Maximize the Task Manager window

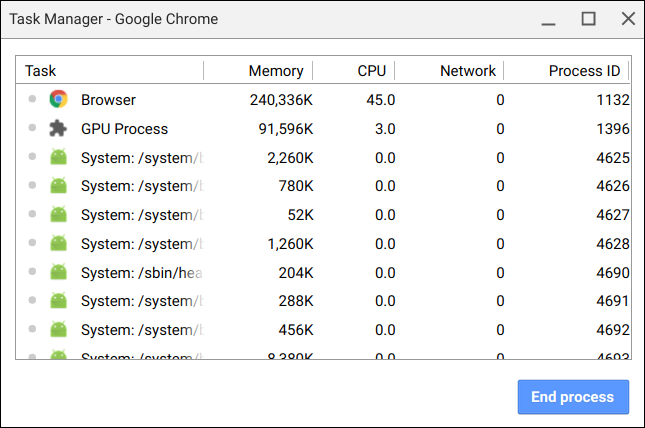[589, 19]
